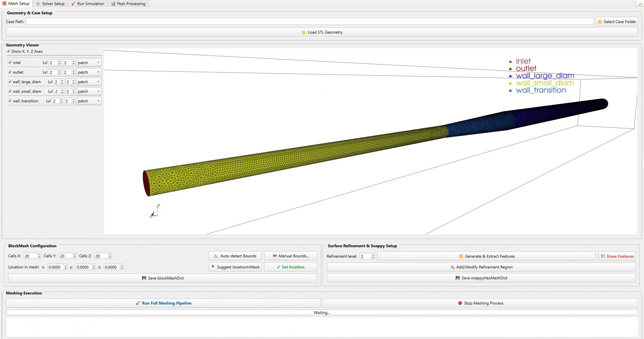
Task: Open the outlet patch type dropdown
Action: (89, 72)
